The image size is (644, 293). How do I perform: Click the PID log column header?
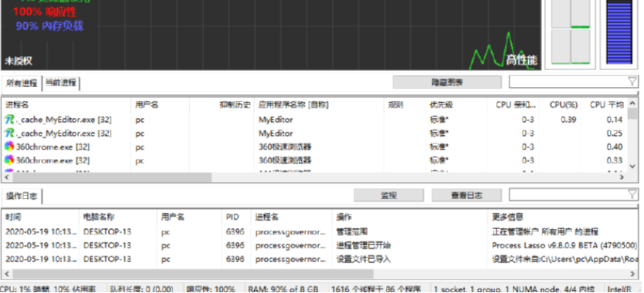[x=236, y=217]
